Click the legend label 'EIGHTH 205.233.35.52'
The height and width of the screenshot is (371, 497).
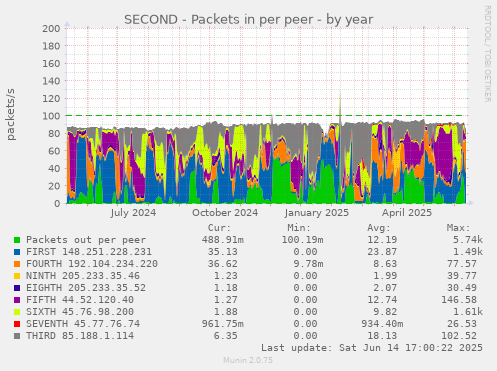(86, 288)
